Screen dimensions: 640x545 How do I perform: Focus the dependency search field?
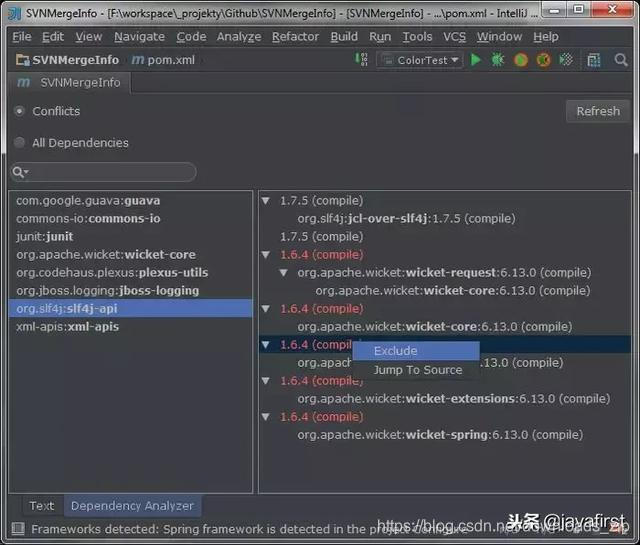pyautogui.click(x=104, y=172)
